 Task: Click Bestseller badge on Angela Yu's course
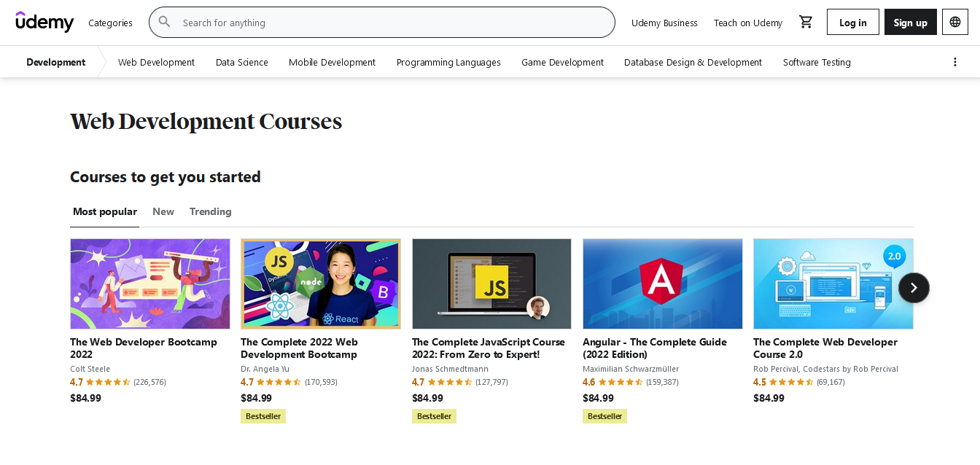point(263,416)
